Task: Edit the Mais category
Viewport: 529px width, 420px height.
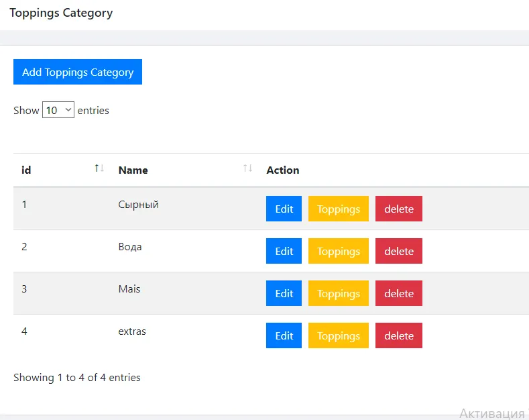Action: (284, 293)
